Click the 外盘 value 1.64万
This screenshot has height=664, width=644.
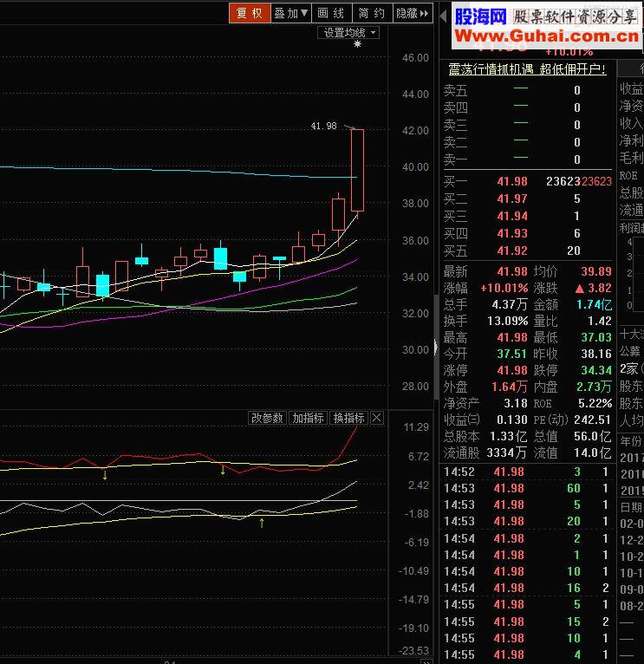[510, 387]
